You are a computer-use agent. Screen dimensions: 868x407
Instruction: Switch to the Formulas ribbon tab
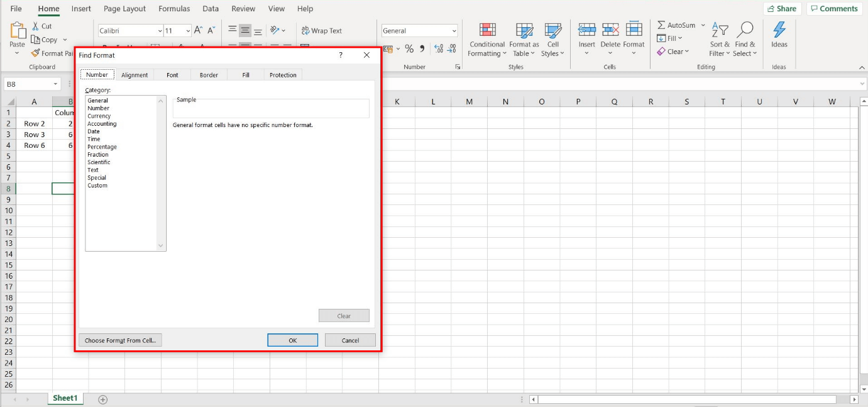point(174,9)
